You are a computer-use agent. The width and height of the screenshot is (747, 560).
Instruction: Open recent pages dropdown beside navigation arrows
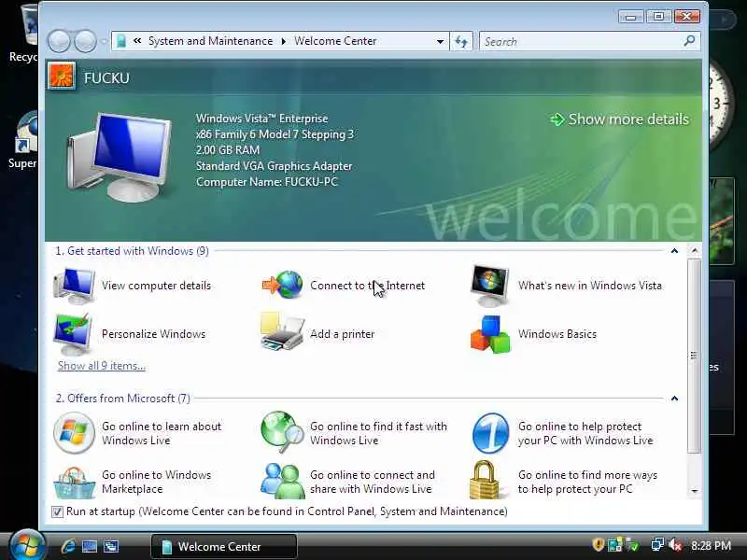(x=104, y=41)
